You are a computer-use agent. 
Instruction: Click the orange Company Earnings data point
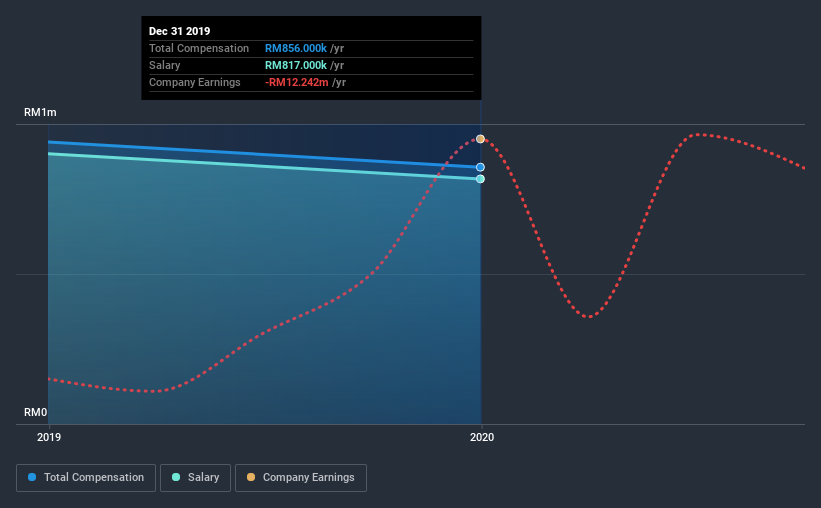click(480, 139)
